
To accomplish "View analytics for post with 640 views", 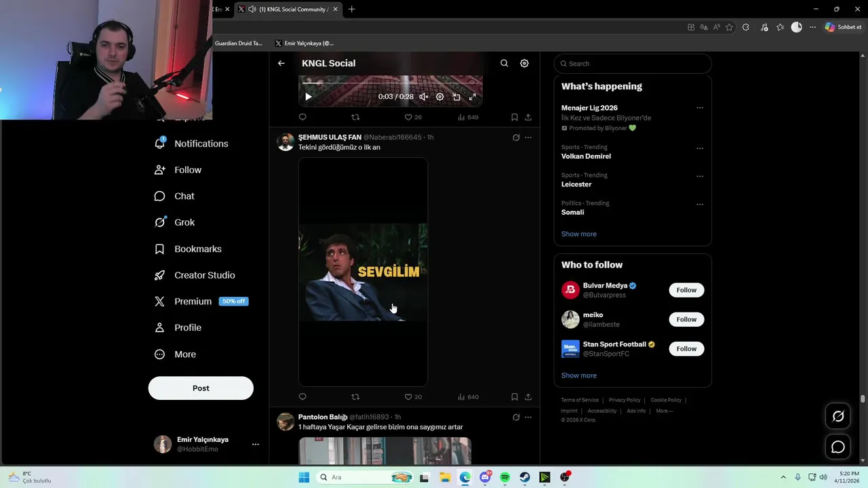I will [x=468, y=397].
